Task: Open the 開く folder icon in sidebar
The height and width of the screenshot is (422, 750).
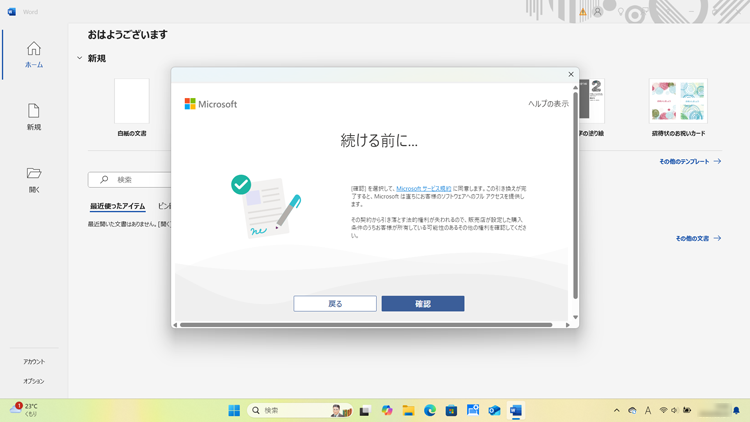Action: coord(33,178)
